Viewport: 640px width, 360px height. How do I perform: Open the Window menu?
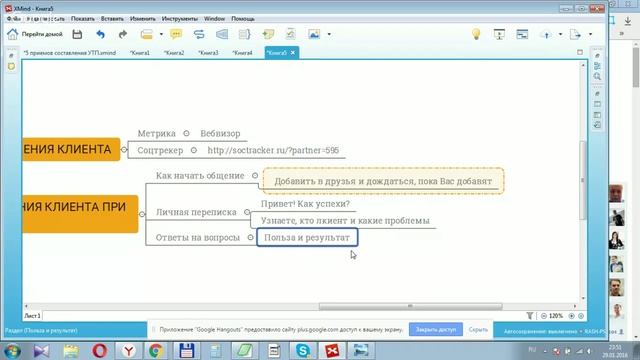pos(214,19)
